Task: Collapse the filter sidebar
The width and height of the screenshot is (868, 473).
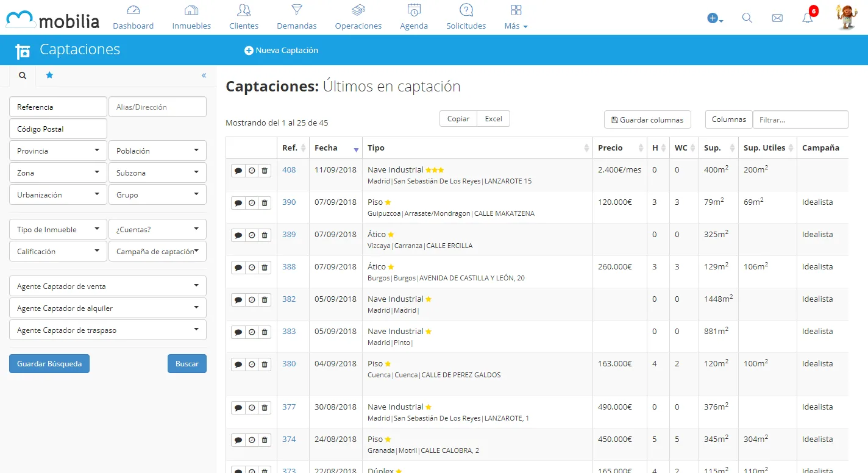Action: coord(204,76)
